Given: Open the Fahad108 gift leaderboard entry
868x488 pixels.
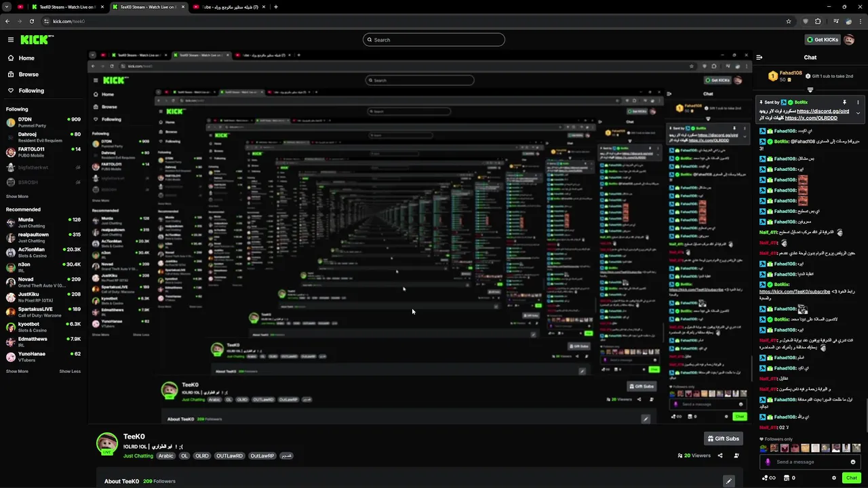Looking at the screenshot, I should [x=787, y=76].
